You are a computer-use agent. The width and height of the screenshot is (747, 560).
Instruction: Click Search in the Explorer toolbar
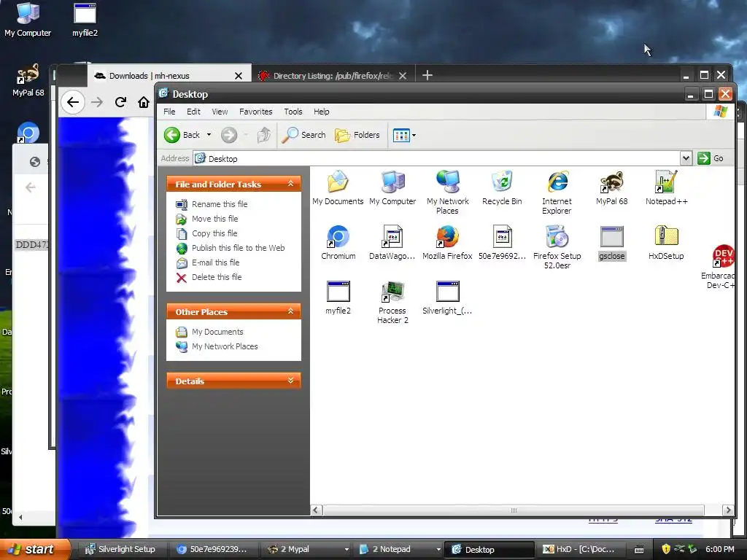303,135
